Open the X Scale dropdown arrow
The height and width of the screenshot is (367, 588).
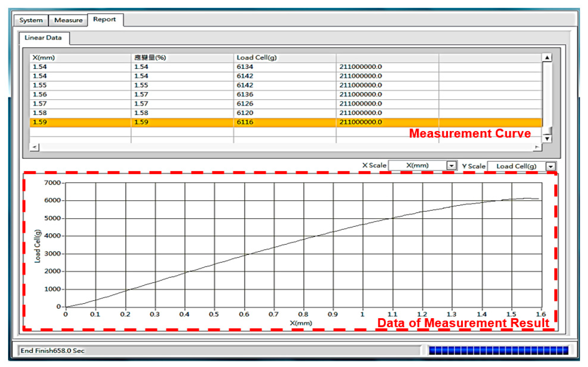tap(451, 166)
